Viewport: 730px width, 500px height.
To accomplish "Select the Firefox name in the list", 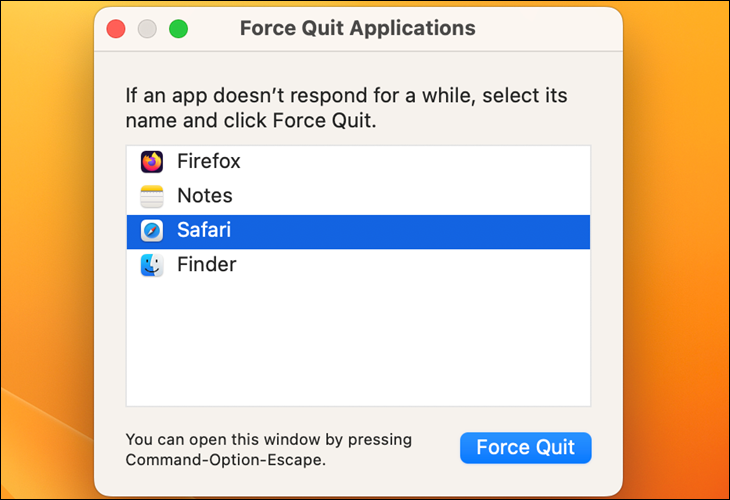I will pos(209,162).
